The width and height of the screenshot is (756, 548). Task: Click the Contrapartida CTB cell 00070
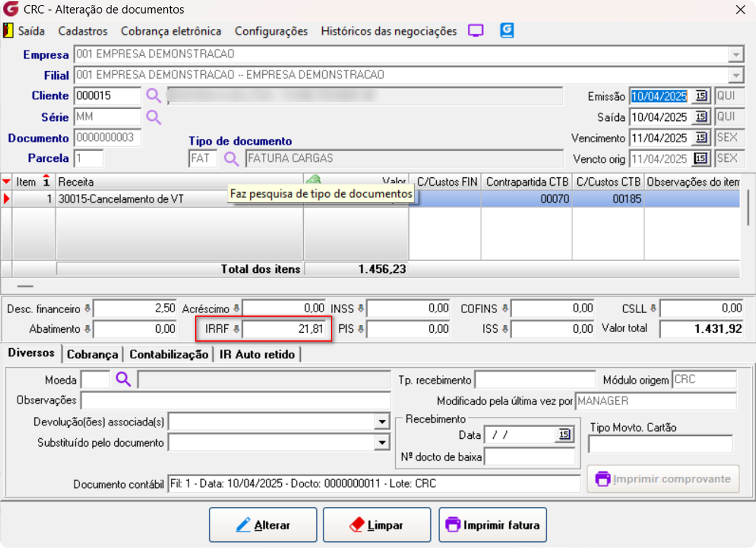pyautogui.click(x=526, y=199)
